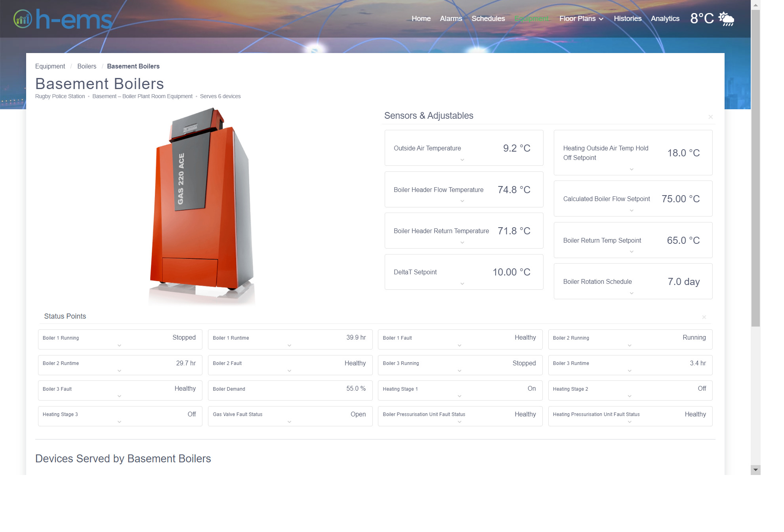Expand the Boiler Rotation Schedule chevron
The width and height of the screenshot is (784, 532).
[x=631, y=293]
